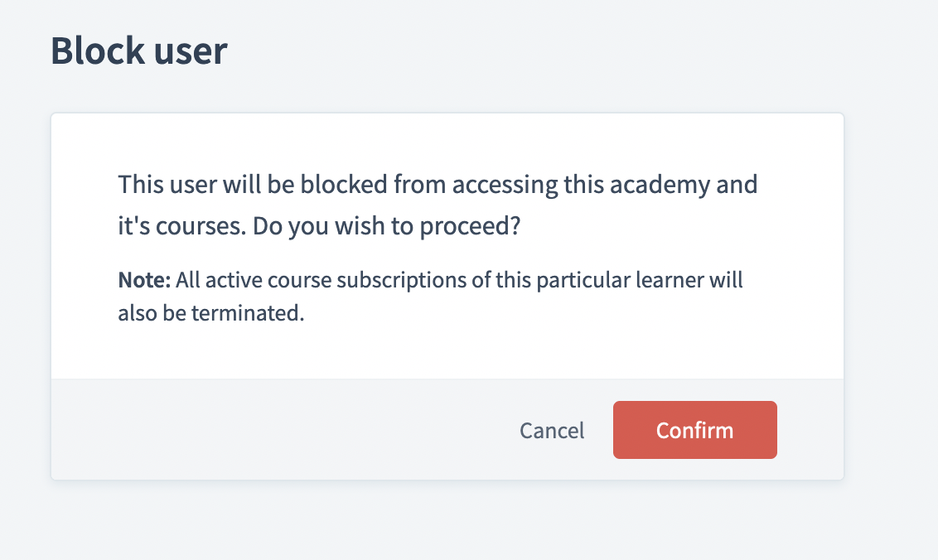Click the word "terminated" in the note
Image resolution: width=938 pixels, height=560 pixels.
(248, 312)
